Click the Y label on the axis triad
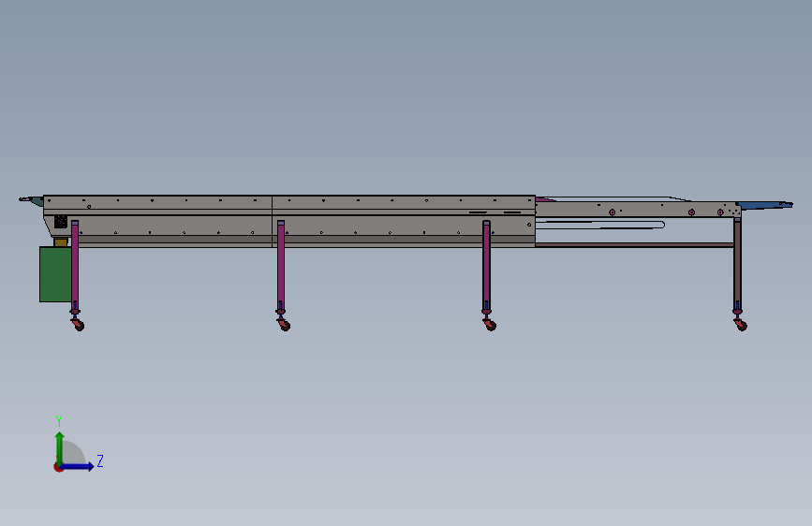This screenshot has height=526, width=812. 59,420
